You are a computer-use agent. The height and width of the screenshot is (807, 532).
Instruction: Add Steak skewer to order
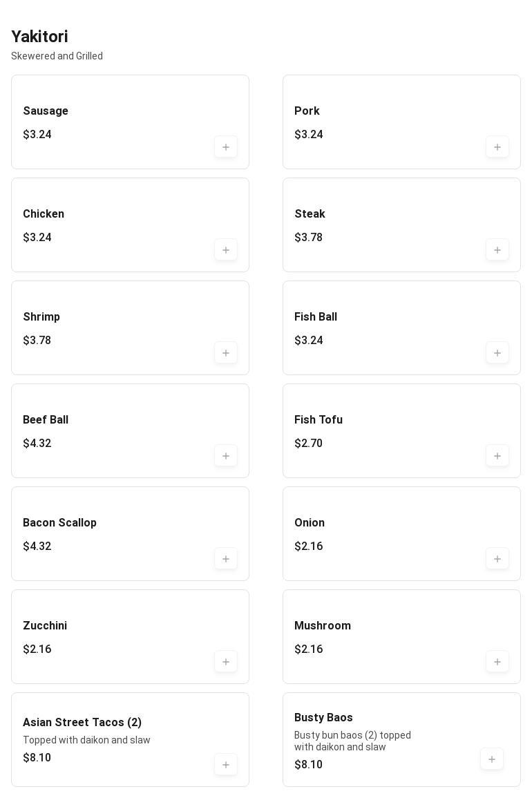point(497,250)
